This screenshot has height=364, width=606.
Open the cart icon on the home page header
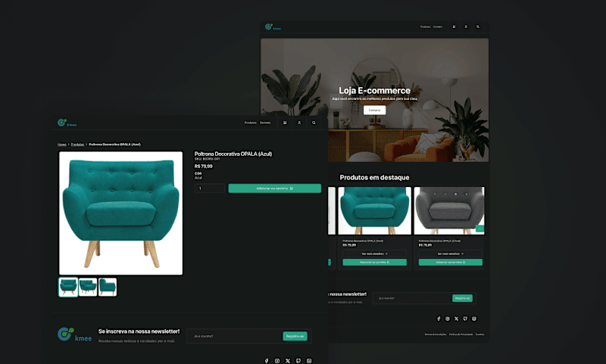(454, 27)
